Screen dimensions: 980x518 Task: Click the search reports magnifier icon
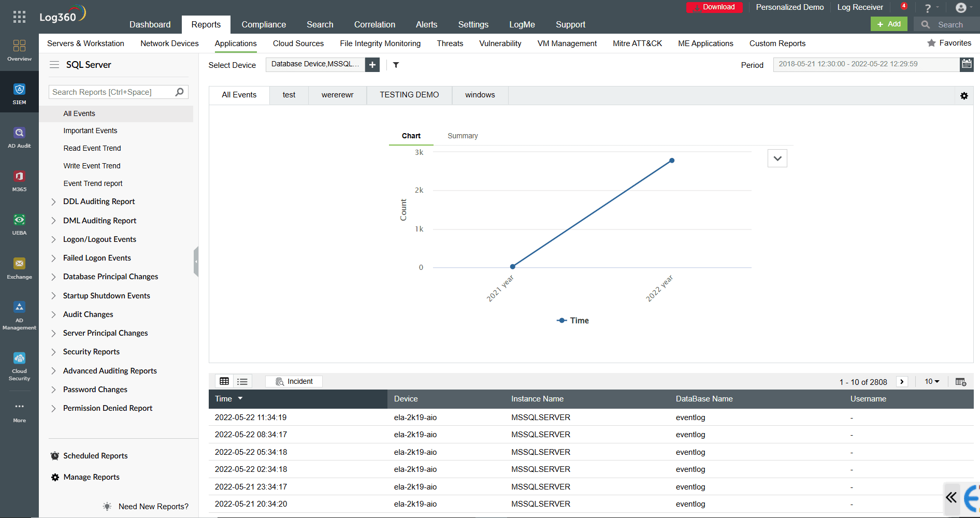pyautogui.click(x=180, y=92)
